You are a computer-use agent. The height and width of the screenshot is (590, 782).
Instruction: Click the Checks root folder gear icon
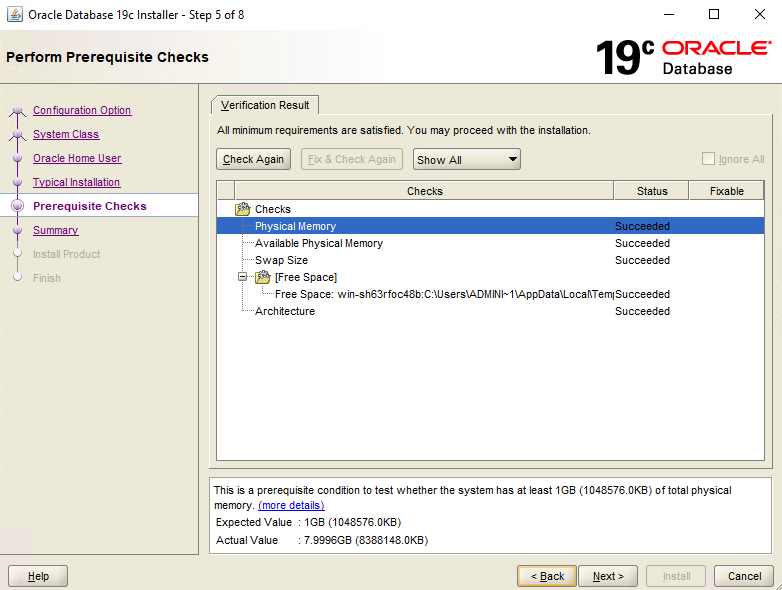click(243, 209)
